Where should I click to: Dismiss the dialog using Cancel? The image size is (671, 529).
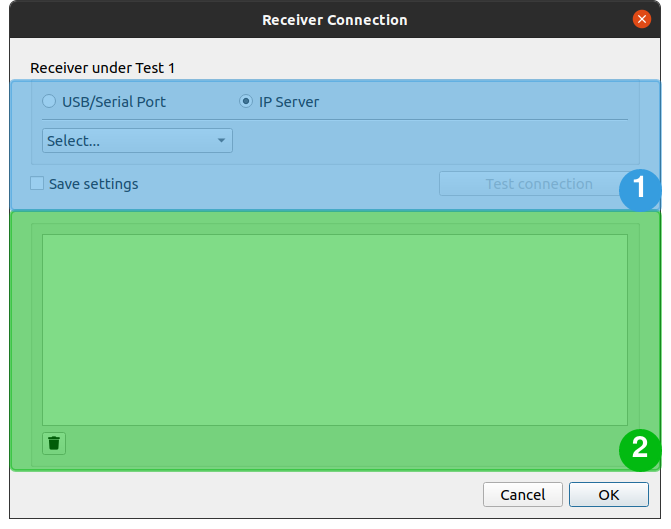pyautogui.click(x=523, y=494)
